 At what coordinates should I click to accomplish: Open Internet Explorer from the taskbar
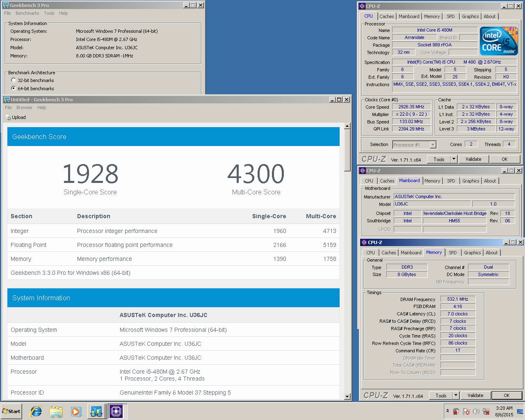tap(37, 411)
